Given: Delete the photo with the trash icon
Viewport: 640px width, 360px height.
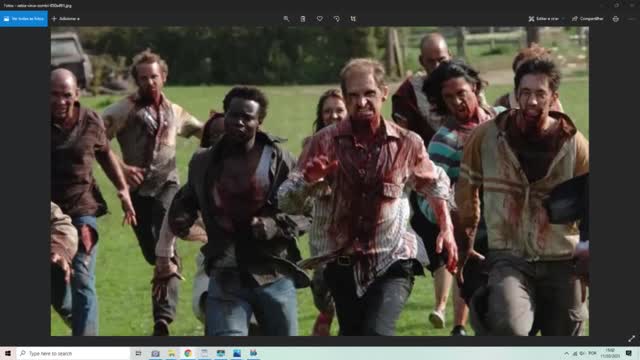Looking at the screenshot, I should coord(303,19).
